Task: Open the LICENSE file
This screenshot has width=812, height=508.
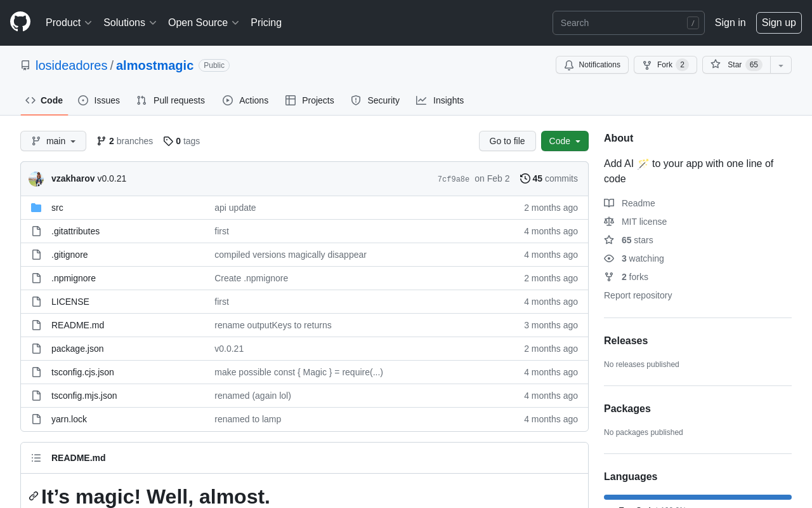Action: point(70,302)
